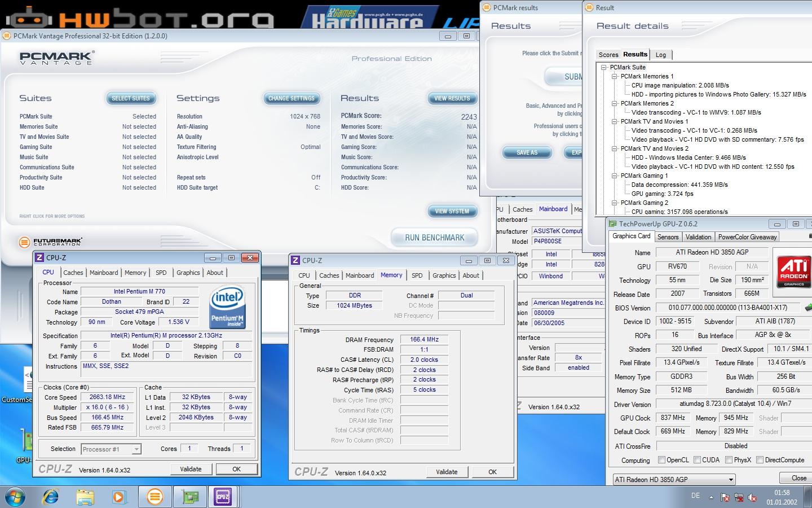
Task: Collapse the PCMark Memories 1 node
Action: click(615, 76)
